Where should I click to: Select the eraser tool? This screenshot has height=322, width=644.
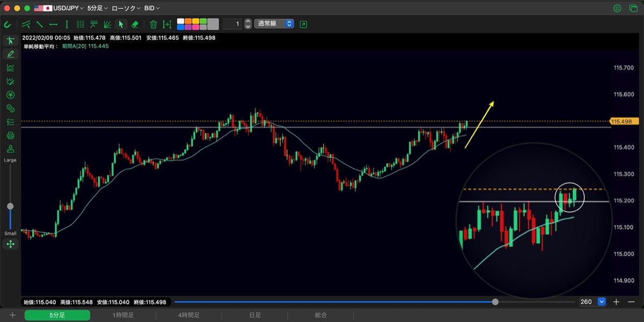pyautogui.click(x=135, y=24)
